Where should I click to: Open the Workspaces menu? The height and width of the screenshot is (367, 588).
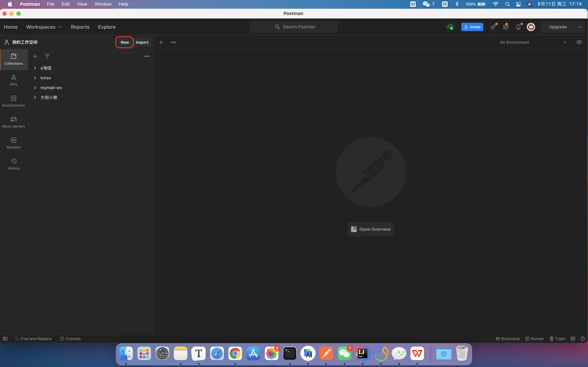(44, 27)
